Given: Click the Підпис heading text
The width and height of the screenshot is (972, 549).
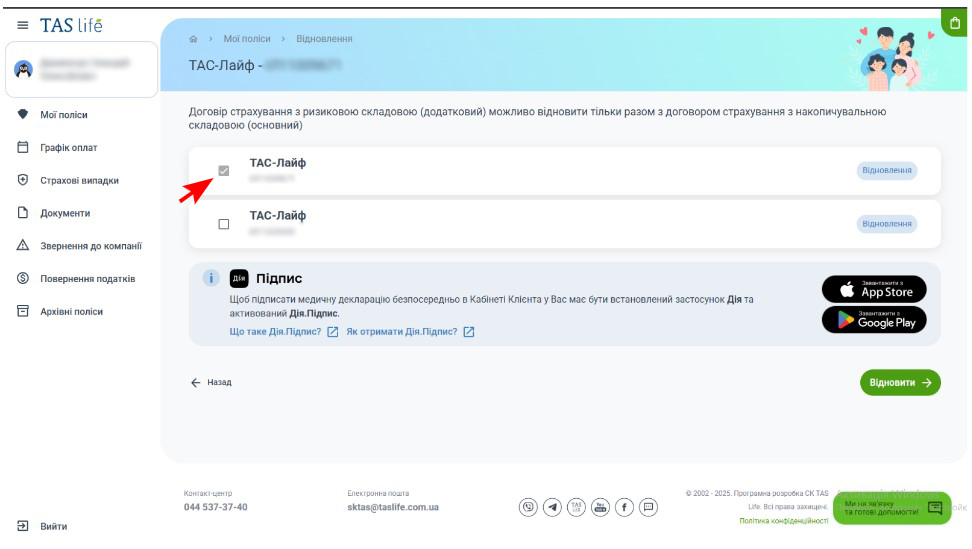Looking at the screenshot, I should tap(279, 278).
